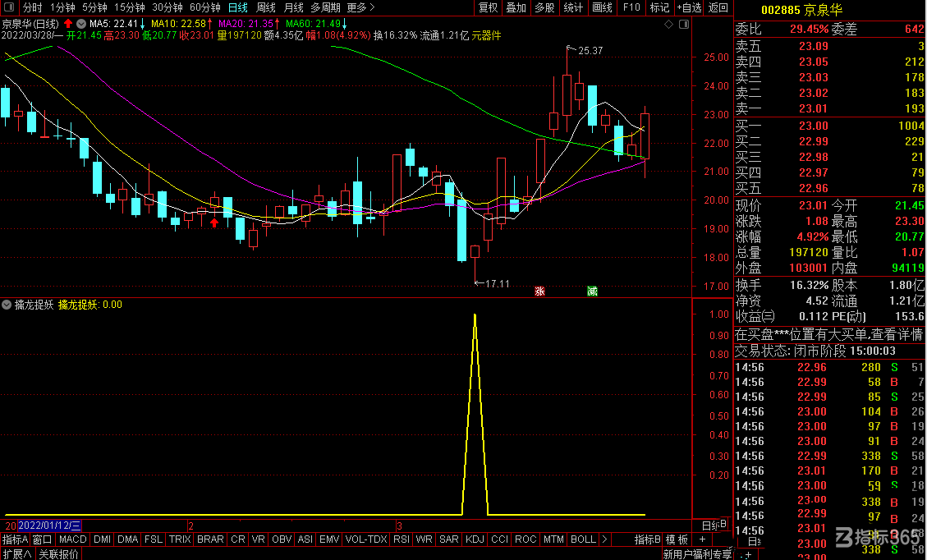
Task: Select the SAR indicator
Action: coord(448,539)
